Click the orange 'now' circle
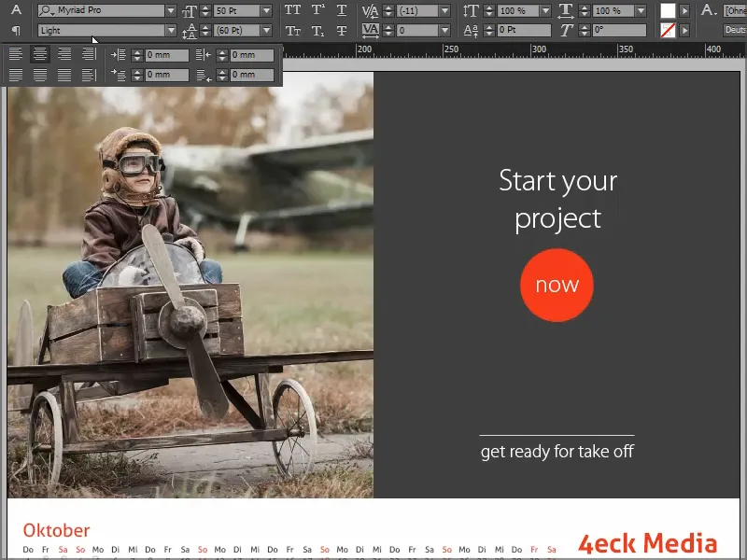Viewport: 747px width, 560px height. click(557, 286)
